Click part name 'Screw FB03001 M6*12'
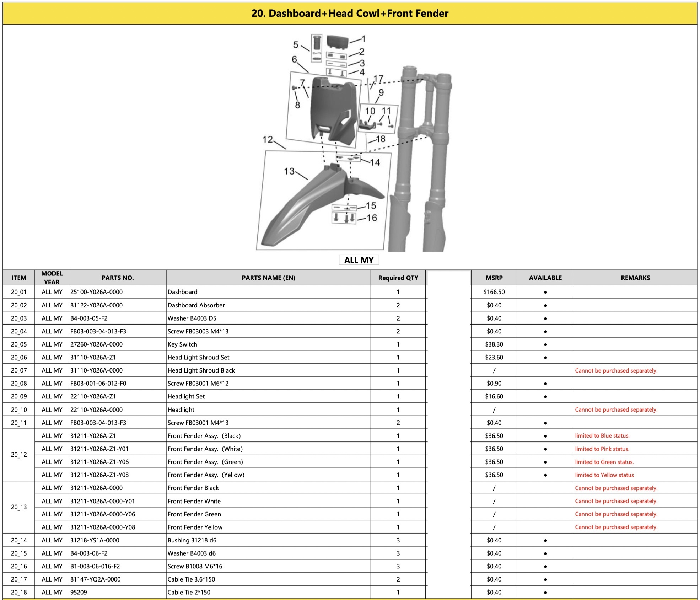The image size is (700, 600). coord(198,383)
